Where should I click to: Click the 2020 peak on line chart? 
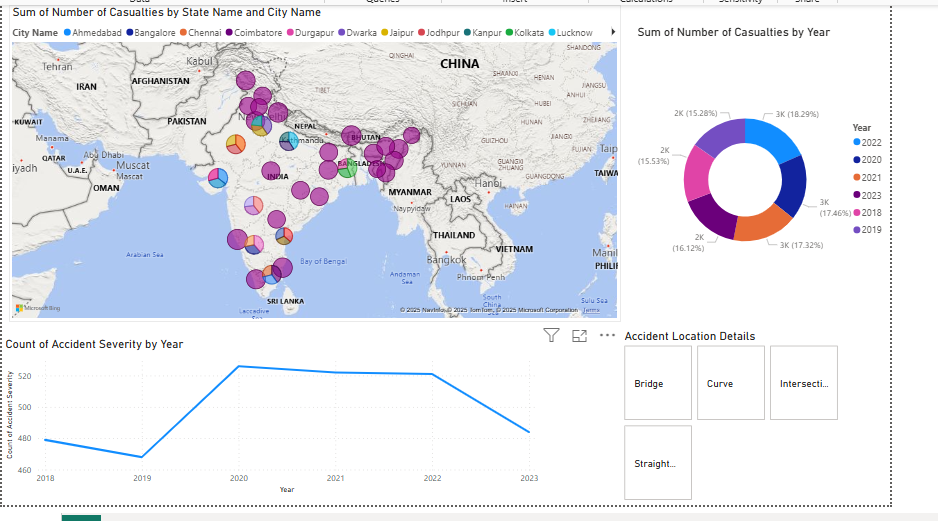238,366
